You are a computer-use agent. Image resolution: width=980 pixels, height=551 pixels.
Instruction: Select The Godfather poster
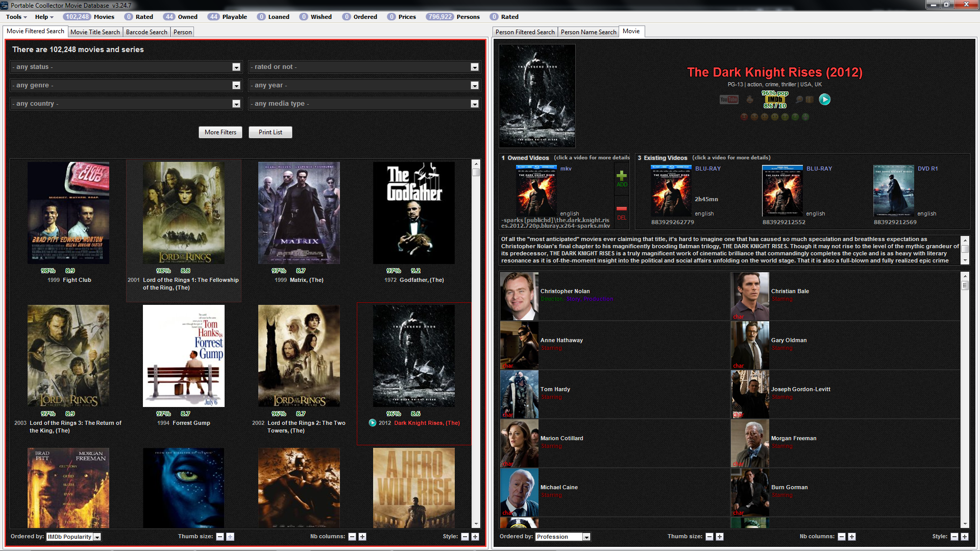coord(414,213)
